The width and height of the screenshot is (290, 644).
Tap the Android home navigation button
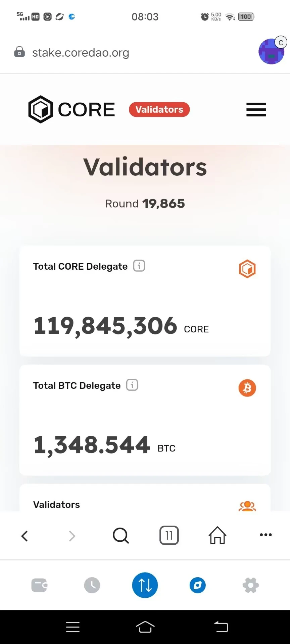point(145,627)
